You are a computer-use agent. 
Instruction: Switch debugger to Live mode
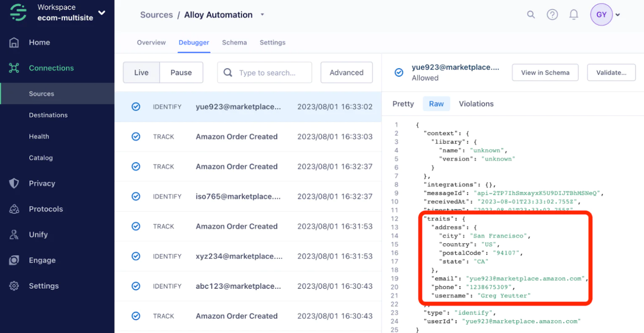tap(141, 73)
